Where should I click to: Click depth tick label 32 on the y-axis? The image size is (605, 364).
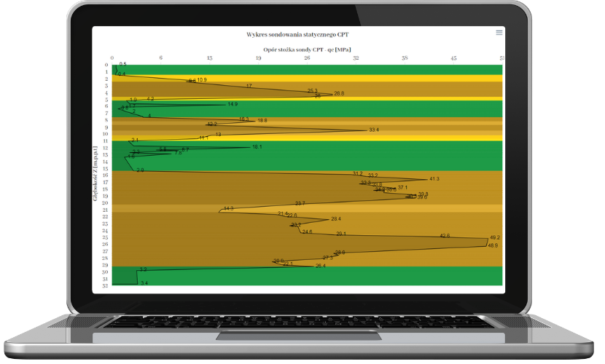coord(106,286)
